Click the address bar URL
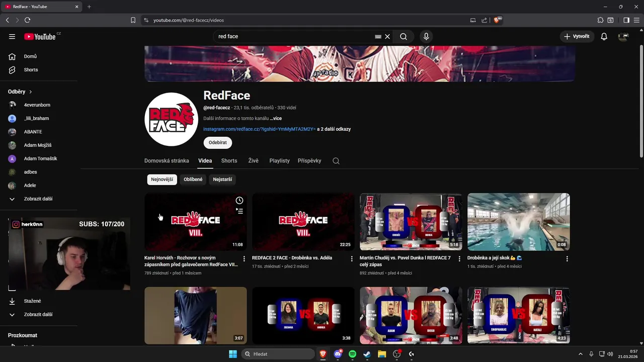Image resolution: width=644 pixels, height=362 pixels. 189,20
